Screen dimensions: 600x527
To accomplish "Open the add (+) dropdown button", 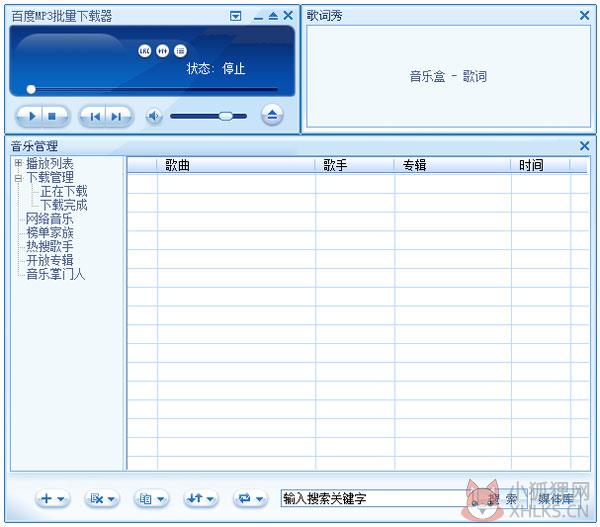I will coord(52,499).
